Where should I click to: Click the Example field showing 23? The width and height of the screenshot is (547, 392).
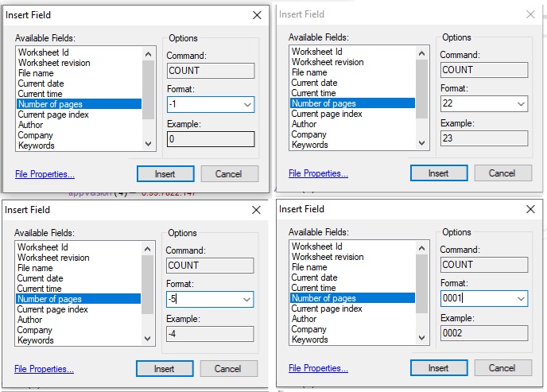click(484, 138)
